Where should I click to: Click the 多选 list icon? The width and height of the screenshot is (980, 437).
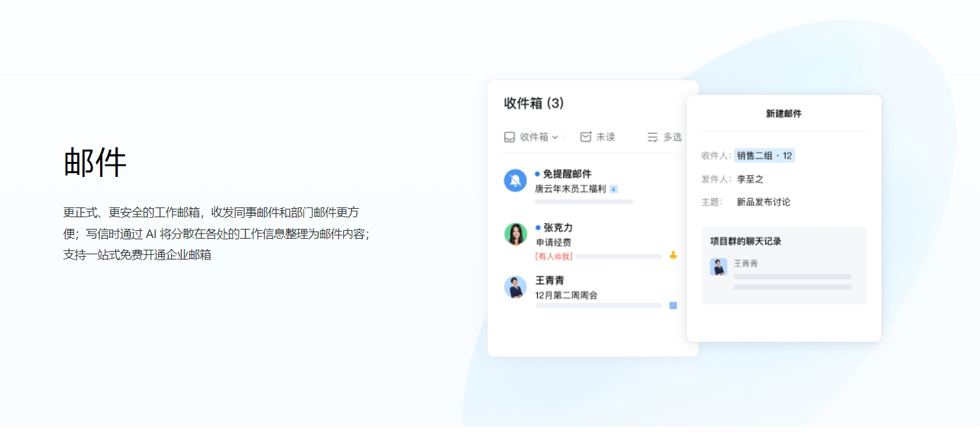(x=652, y=137)
